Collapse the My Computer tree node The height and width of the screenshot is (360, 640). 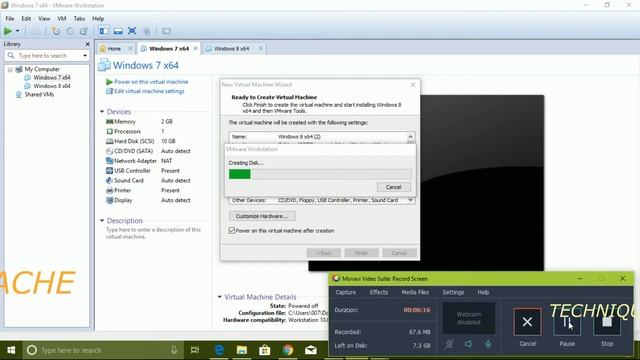[10, 69]
